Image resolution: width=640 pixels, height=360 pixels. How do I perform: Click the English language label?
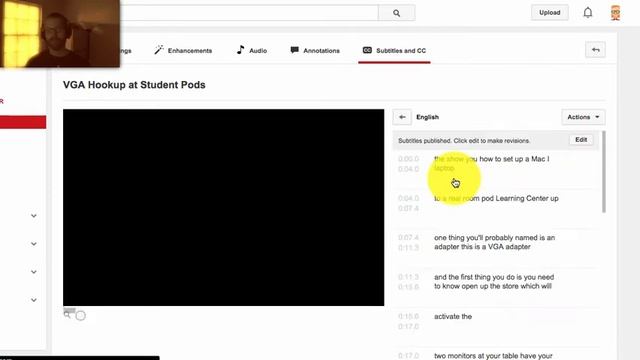pyautogui.click(x=427, y=117)
